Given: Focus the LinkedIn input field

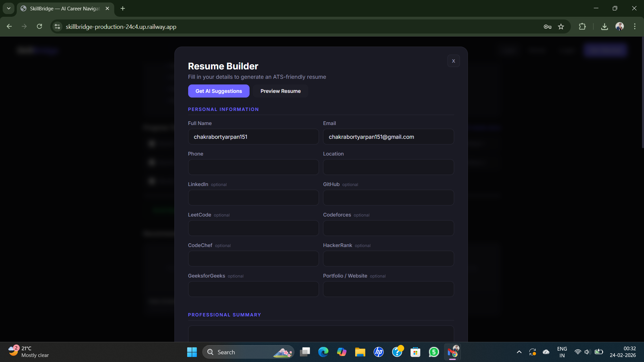Looking at the screenshot, I should tap(253, 197).
